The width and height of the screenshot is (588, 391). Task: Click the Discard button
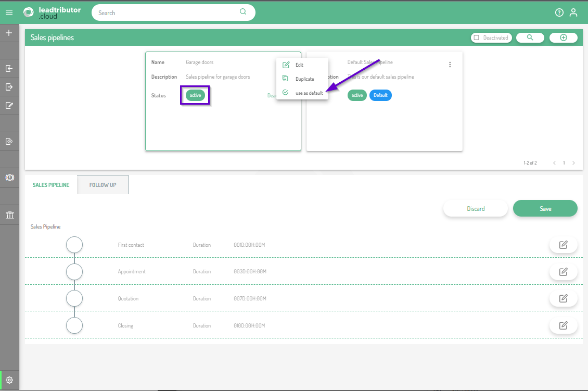tap(475, 208)
